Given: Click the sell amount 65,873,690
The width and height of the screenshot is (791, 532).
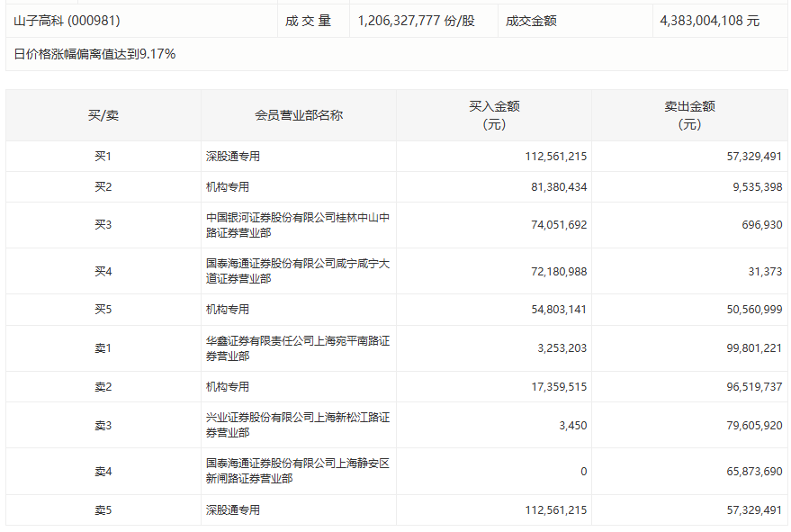Looking at the screenshot, I should click(x=754, y=472).
